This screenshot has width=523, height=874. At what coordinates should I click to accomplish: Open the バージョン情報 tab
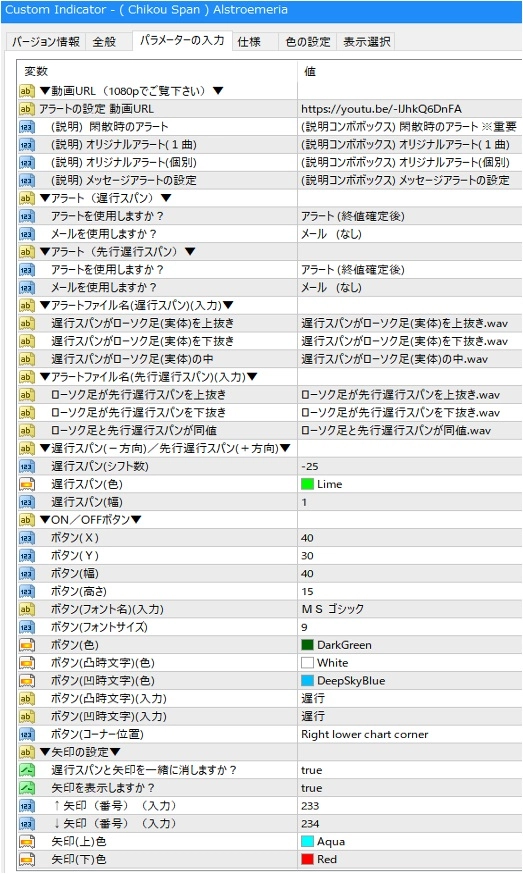coord(46,42)
